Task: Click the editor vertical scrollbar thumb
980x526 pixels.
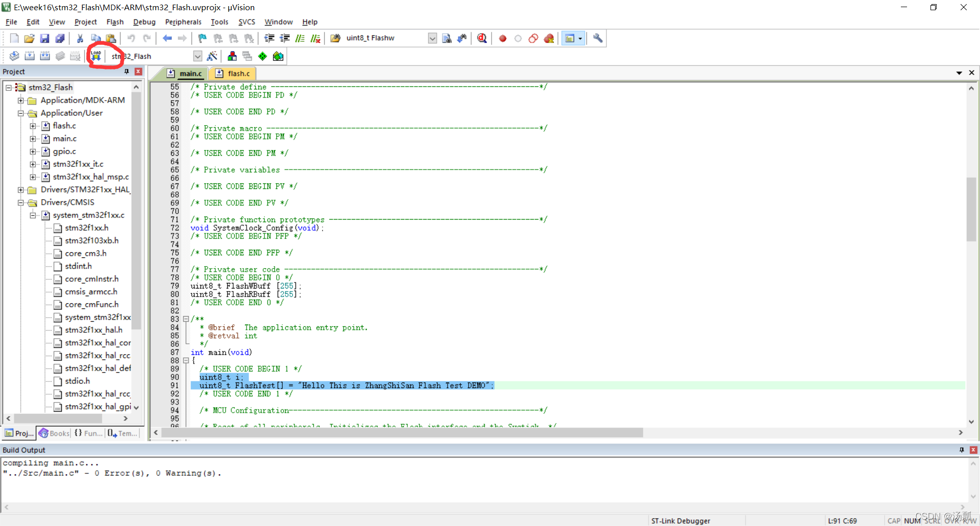Action: click(x=971, y=209)
